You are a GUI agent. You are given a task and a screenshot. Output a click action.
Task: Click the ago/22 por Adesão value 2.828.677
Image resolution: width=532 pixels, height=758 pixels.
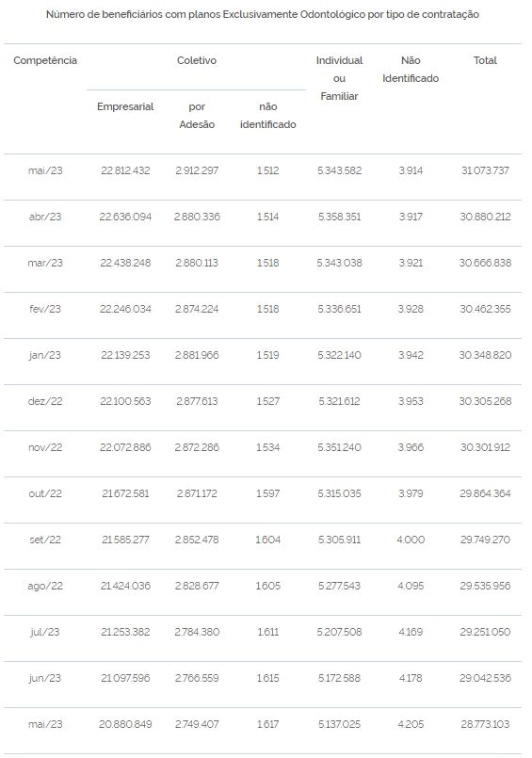[197, 586]
